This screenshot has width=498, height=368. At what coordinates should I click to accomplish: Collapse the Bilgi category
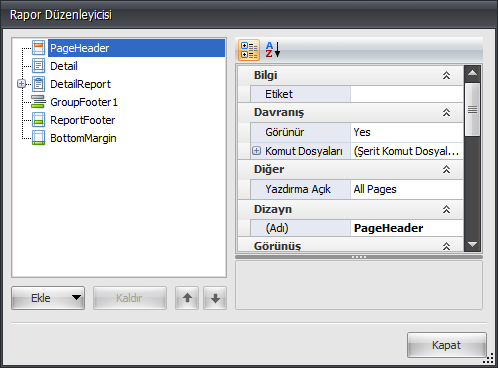click(x=446, y=75)
